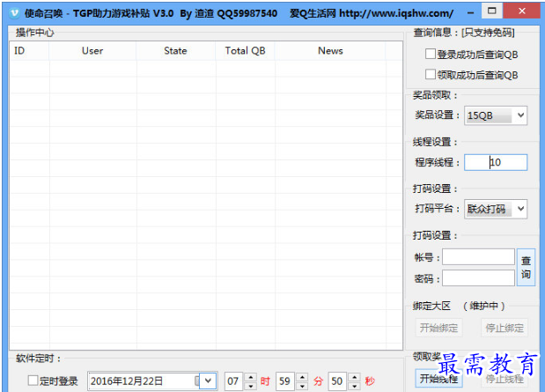
Task: Sort by the News column header
Action: click(330, 51)
